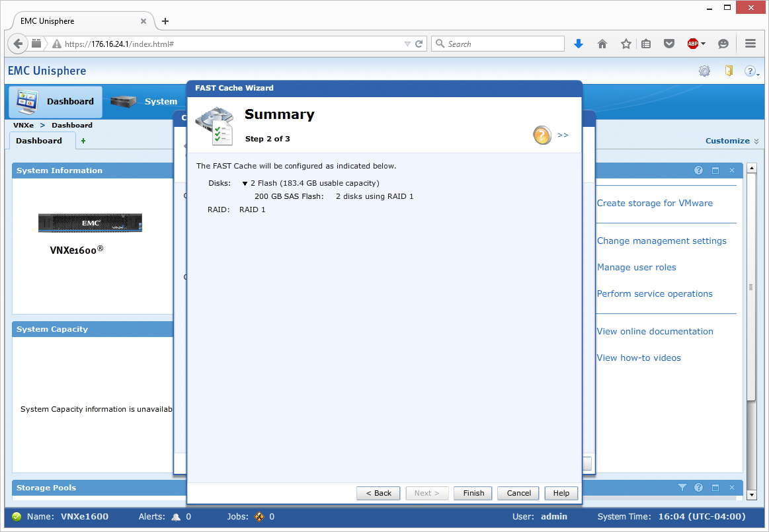Select the EMC Unisphere browser tab

[x=83, y=21]
